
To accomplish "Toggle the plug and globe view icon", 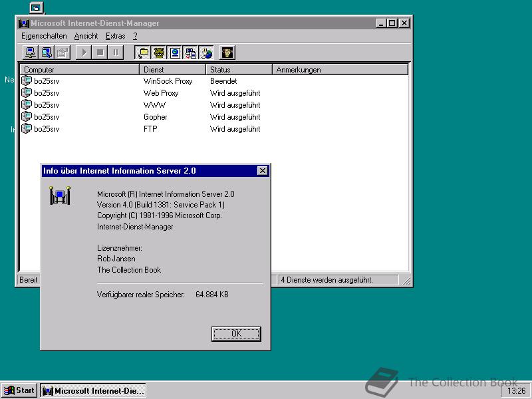I will tap(207, 53).
